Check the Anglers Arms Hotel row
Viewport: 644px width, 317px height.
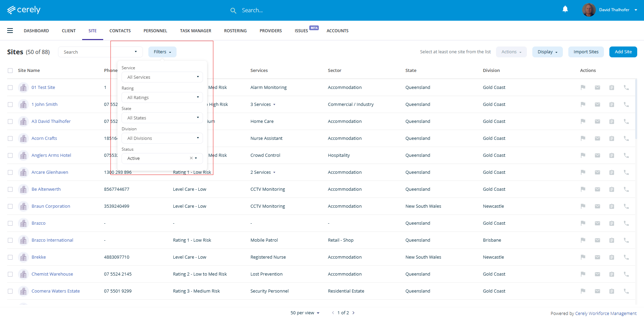10,155
